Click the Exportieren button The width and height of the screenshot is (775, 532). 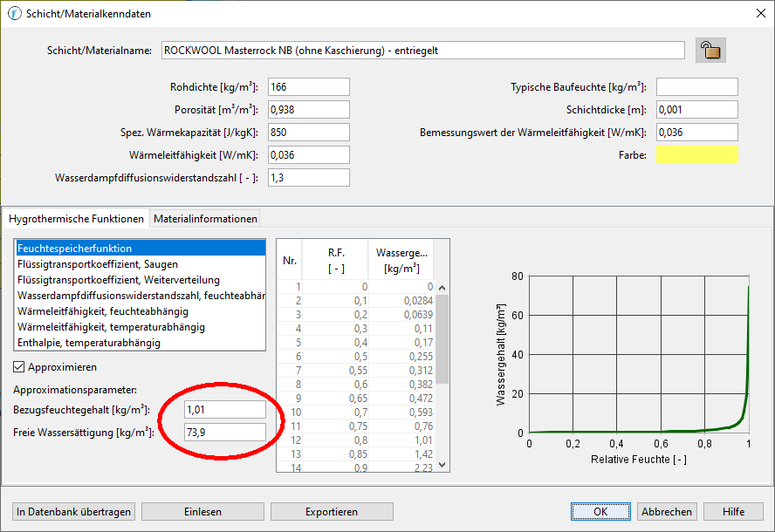[332, 512]
